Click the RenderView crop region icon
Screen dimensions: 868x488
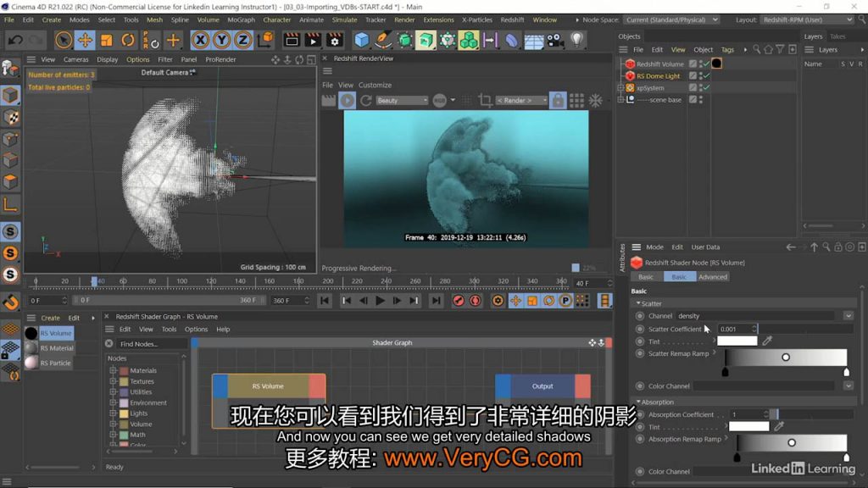[x=485, y=100]
